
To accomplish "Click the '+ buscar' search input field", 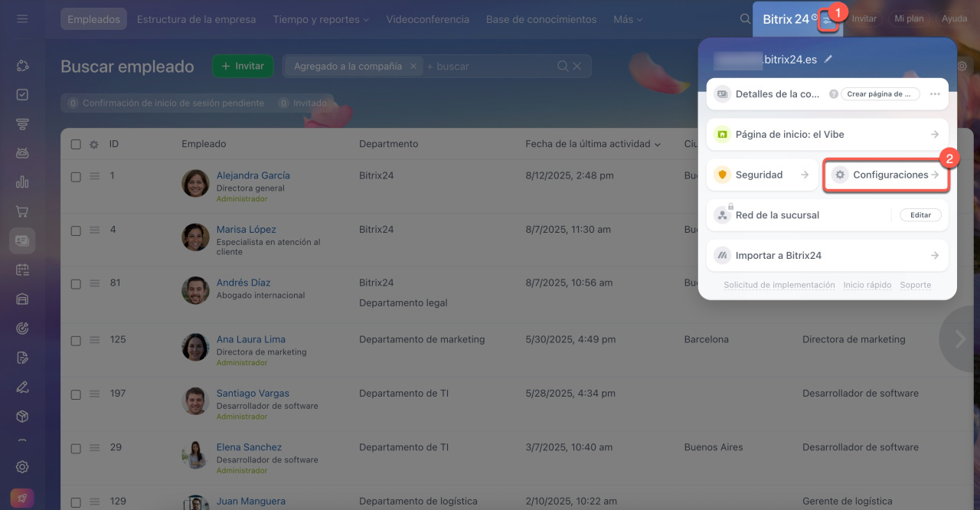I will click(x=490, y=67).
